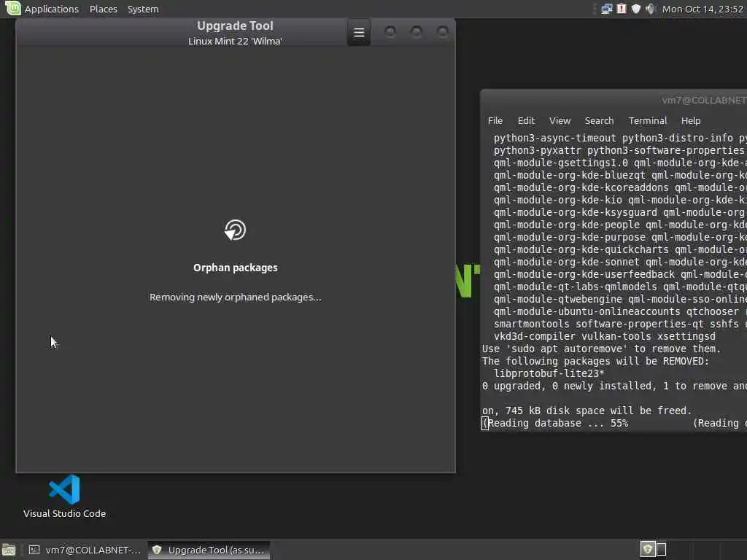The width and height of the screenshot is (747, 560).
Task: Click the Linux Mint logo in the panel
Action: coord(13,8)
